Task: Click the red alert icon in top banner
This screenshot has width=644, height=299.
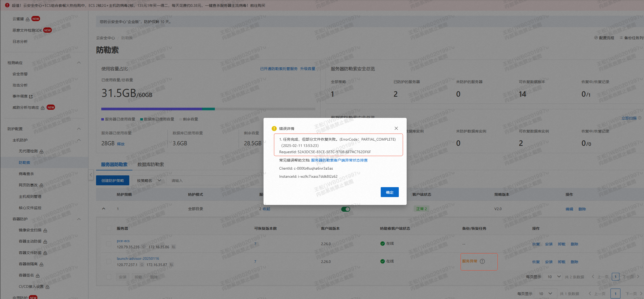Action: [x=7, y=5]
